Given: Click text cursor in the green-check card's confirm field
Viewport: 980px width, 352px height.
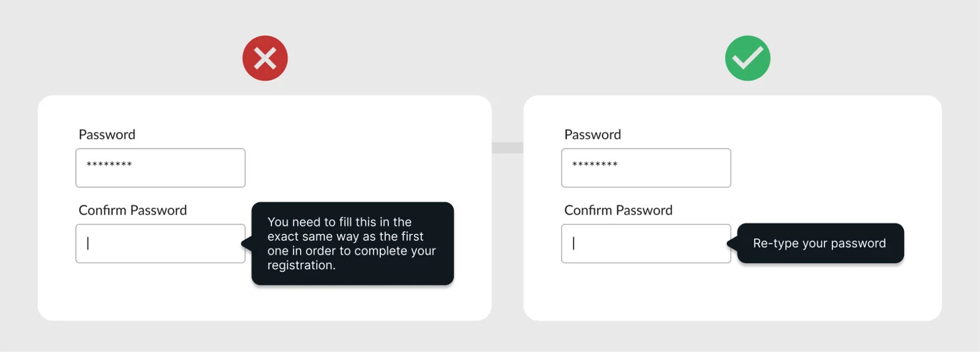Looking at the screenshot, I should coord(573,243).
